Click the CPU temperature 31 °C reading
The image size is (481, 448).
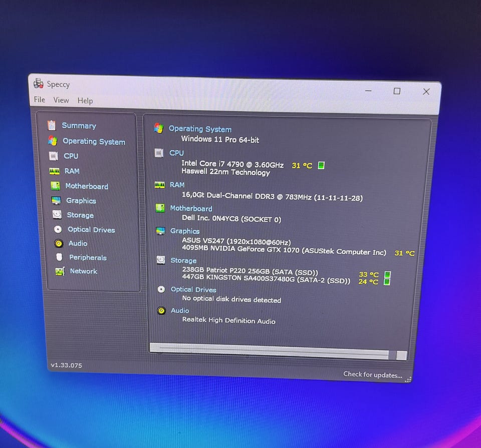[x=302, y=166]
